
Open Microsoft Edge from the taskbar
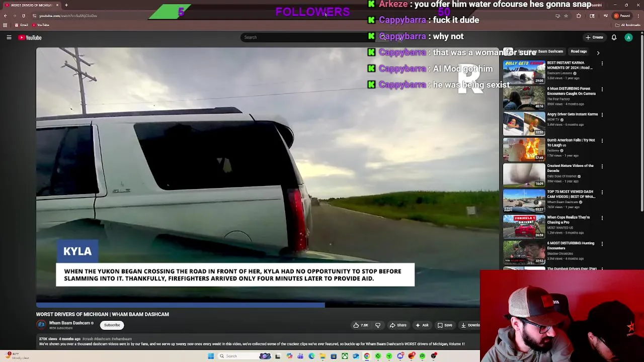pos(311,356)
